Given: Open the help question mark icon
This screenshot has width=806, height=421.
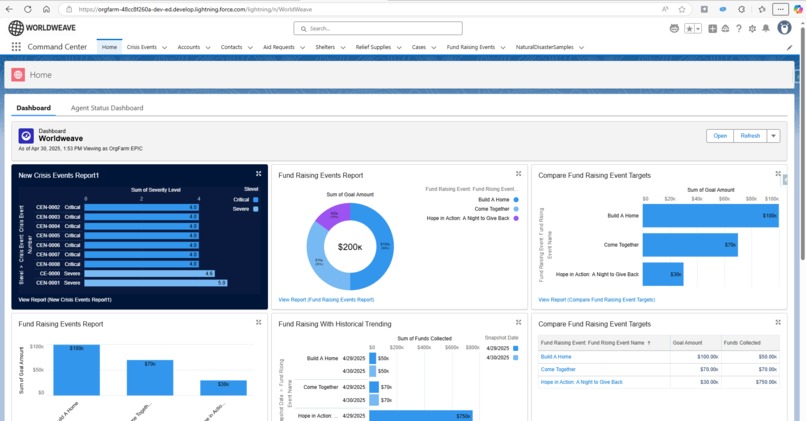Looking at the screenshot, I should pyautogui.click(x=739, y=29).
